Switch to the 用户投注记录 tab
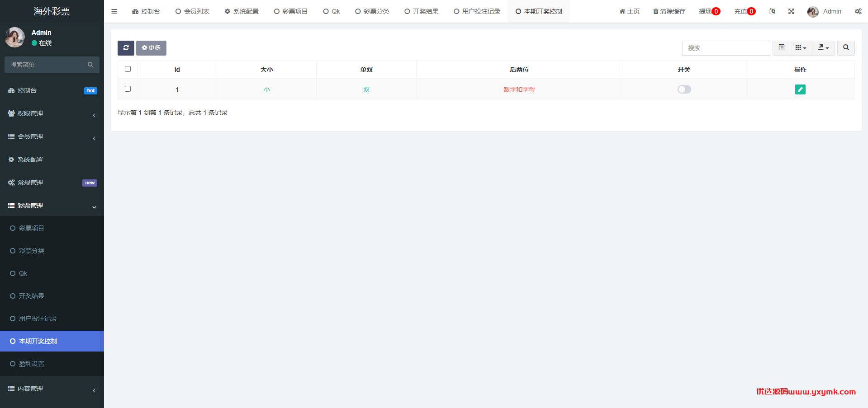The width and height of the screenshot is (868, 408). point(477,11)
